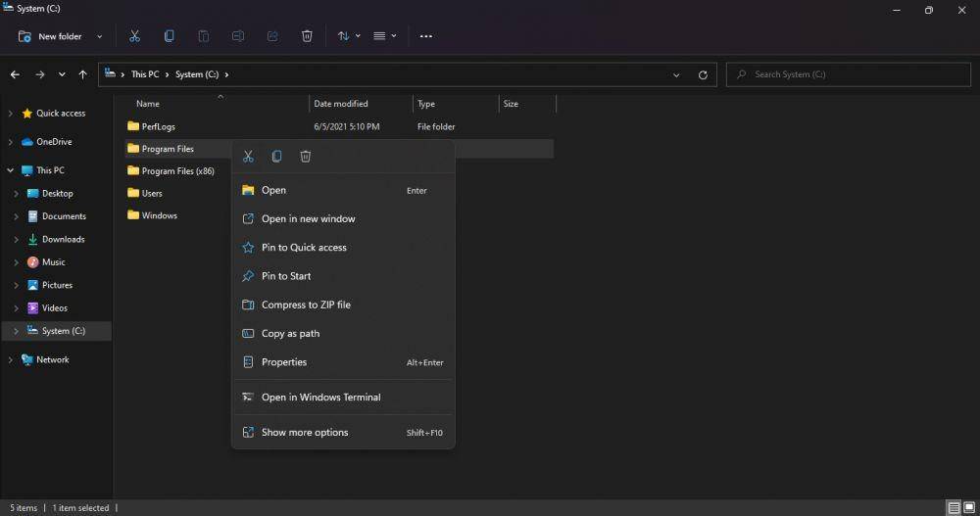Go forward with the Forward arrow
The height and width of the screenshot is (516, 980).
pos(40,74)
